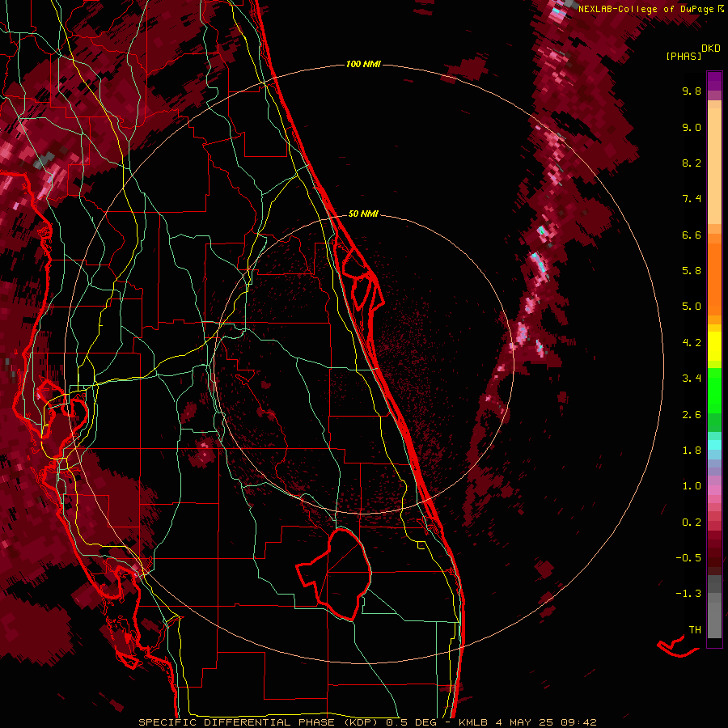
Task: Click the dark orange segment of the color bar
Action: tap(714, 278)
